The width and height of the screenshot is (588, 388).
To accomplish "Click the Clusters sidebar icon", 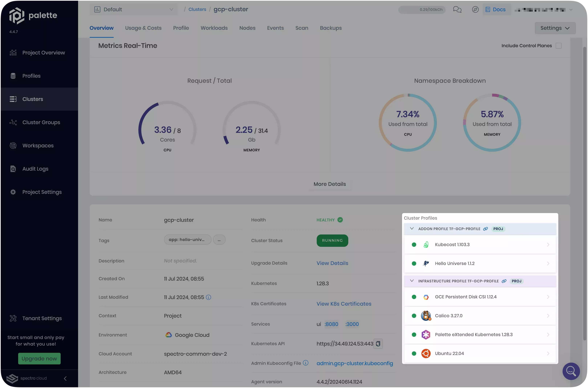I will coord(13,99).
